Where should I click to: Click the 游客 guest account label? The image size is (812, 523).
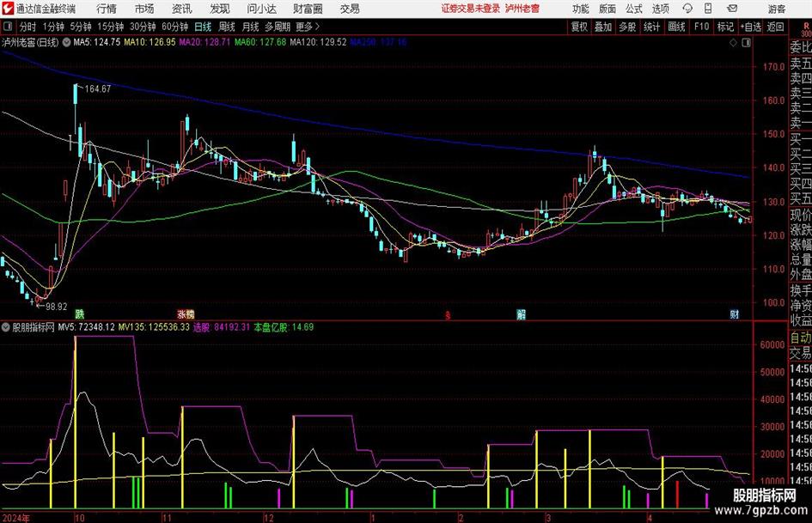point(776,9)
